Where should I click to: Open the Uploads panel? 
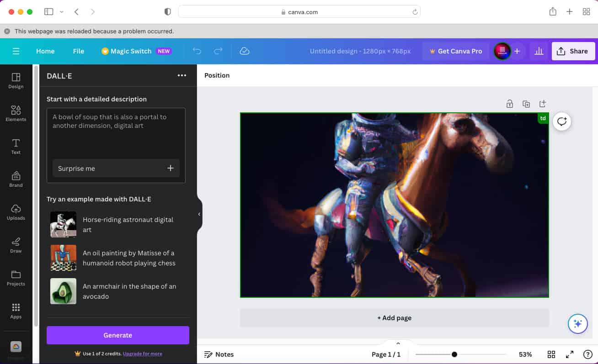pos(16,211)
